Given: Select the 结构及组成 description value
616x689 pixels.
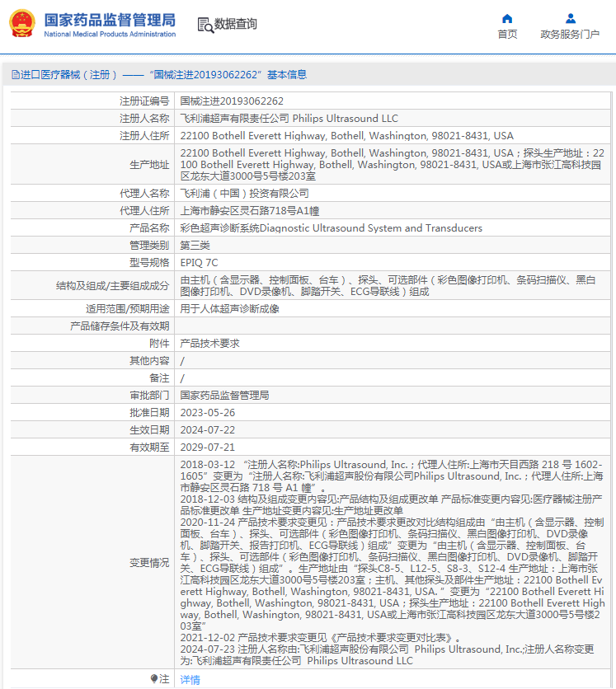Looking at the screenshot, I should click(388, 286).
